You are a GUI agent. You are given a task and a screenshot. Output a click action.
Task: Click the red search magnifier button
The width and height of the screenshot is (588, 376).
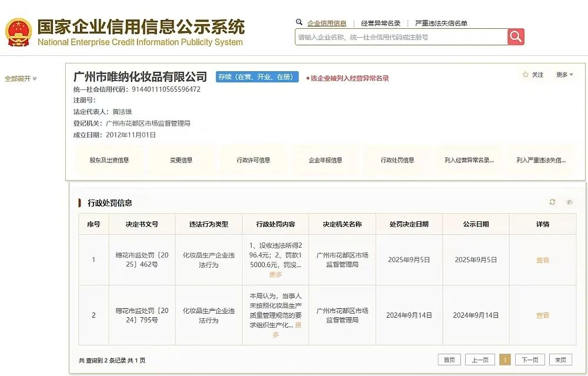coord(516,36)
